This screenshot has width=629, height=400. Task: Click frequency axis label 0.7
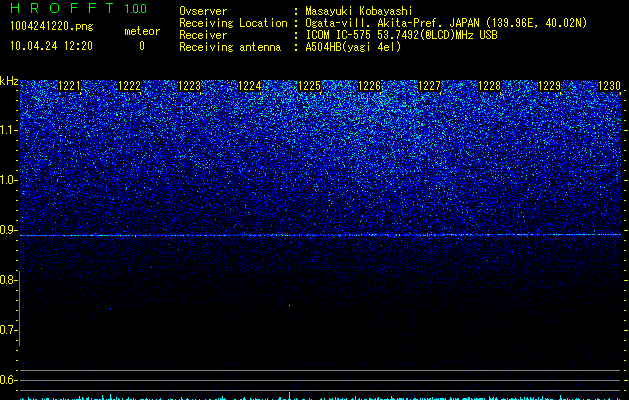pyautogui.click(x=9, y=330)
